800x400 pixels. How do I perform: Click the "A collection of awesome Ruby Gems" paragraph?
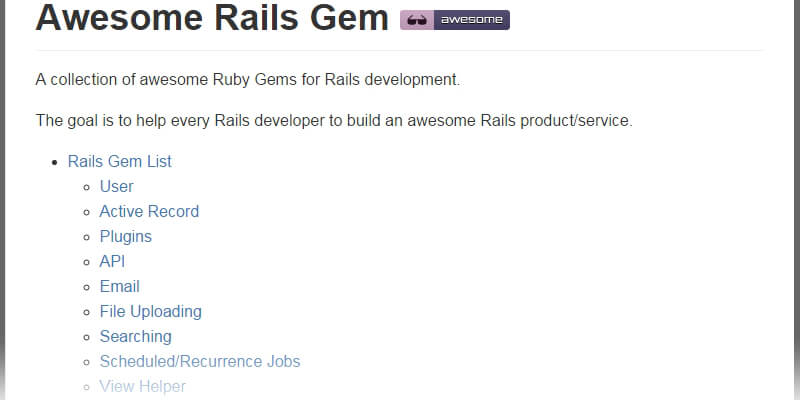247,79
